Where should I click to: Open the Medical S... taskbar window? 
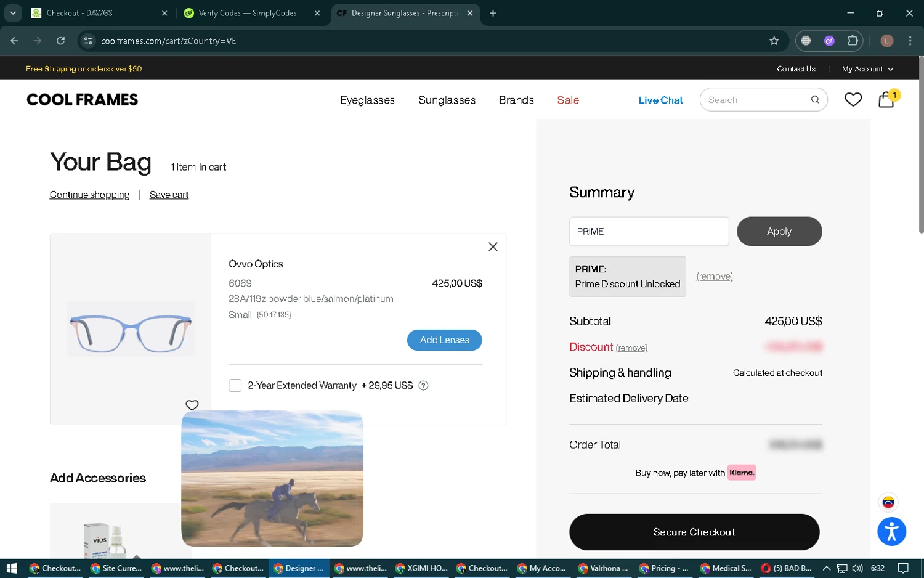click(726, 568)
